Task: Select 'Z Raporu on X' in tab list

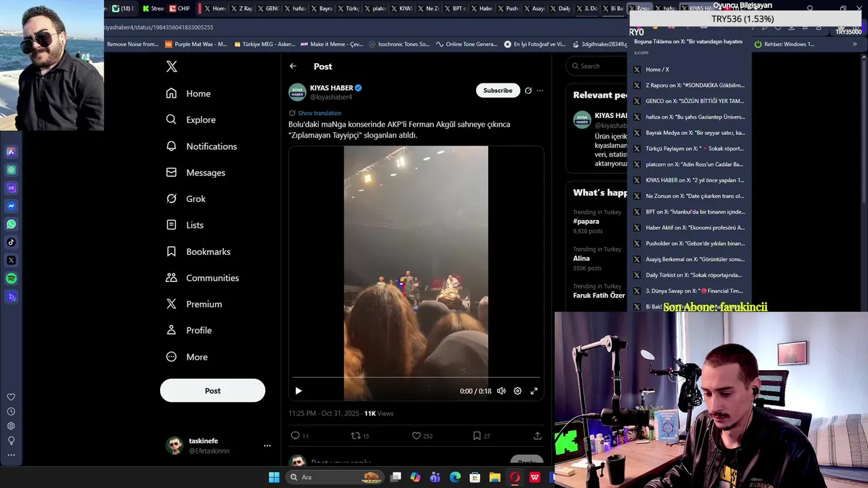Action: click(690, 85)
